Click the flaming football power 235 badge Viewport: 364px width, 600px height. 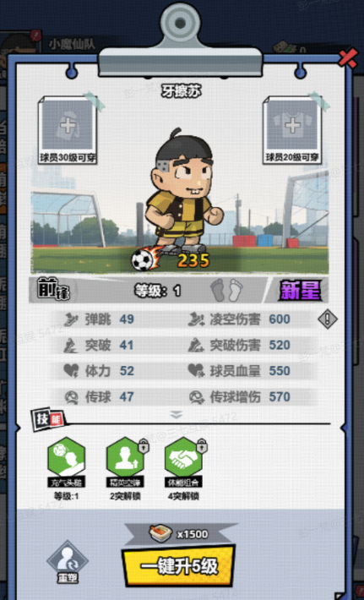[171, 259]
